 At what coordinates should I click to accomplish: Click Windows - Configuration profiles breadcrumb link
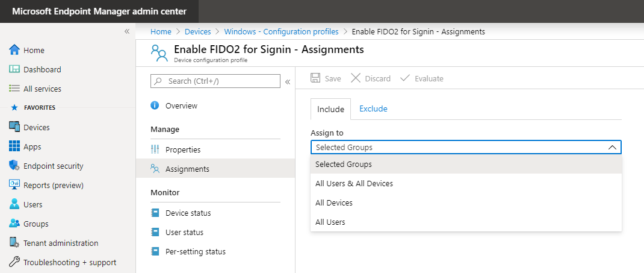281,31
